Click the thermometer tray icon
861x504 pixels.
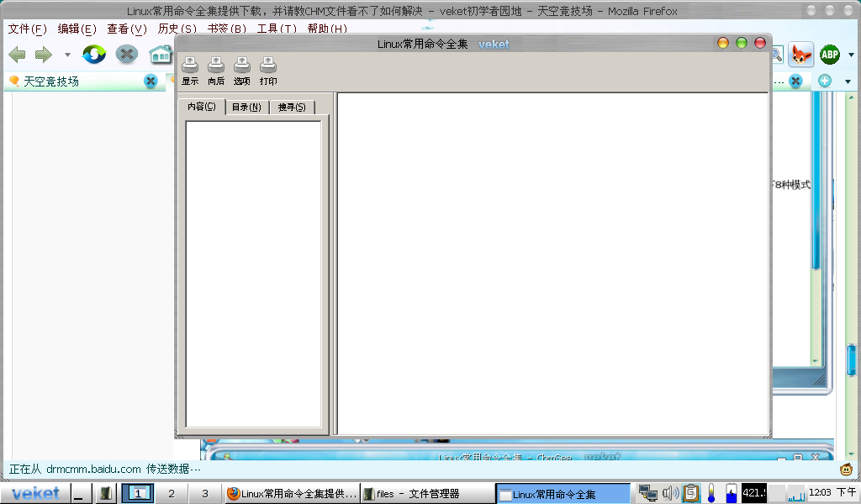pos(711,493)
